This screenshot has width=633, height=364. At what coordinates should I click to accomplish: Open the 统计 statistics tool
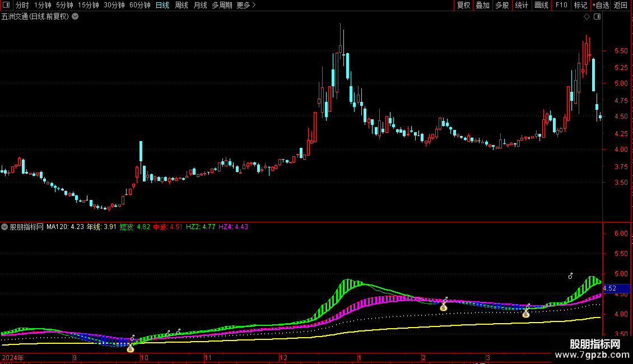(522, 5)
